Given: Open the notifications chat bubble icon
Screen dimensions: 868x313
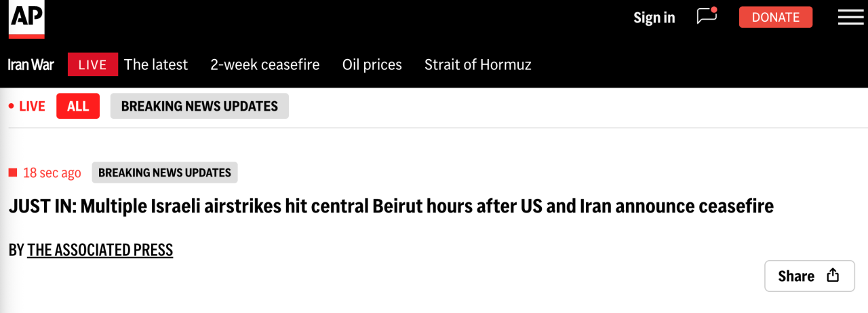Looking at the screenshot, I should click(x=707, y=16).
